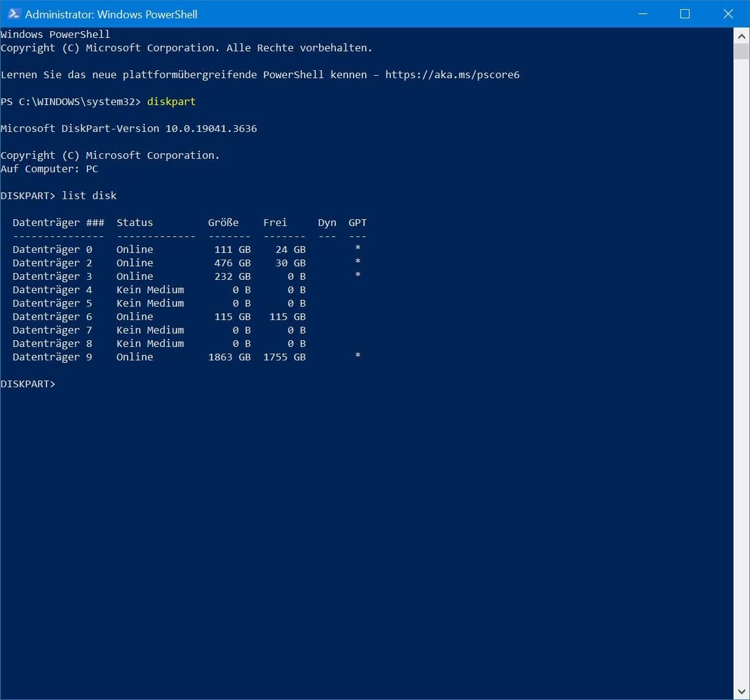Screen dimensions: 750x700
Task: Minimize the PowerShell window
Action: coord(643,13)
